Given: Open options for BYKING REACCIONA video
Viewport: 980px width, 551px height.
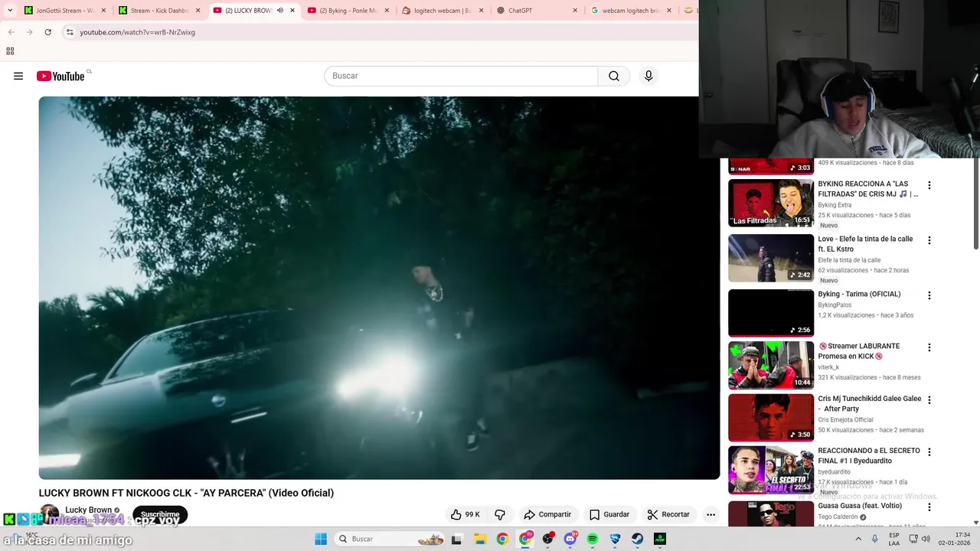Looking at the screenshot, I should [x=929, y=185].
